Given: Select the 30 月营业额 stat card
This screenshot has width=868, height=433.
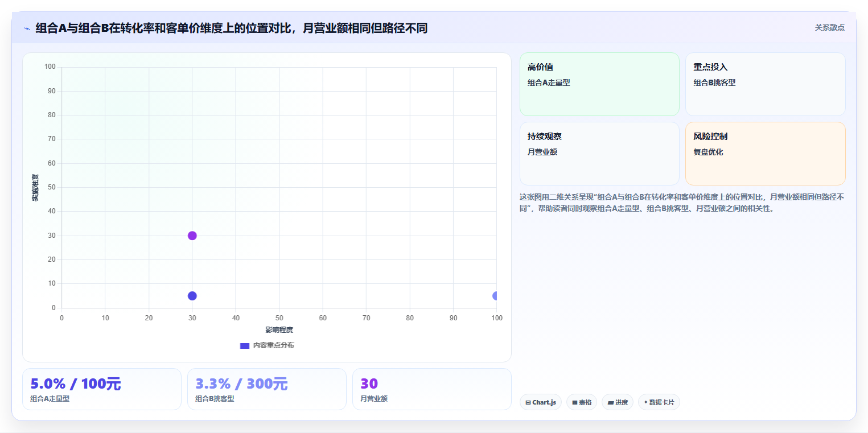Looking at the screenshot, I should tap(432, 389).
